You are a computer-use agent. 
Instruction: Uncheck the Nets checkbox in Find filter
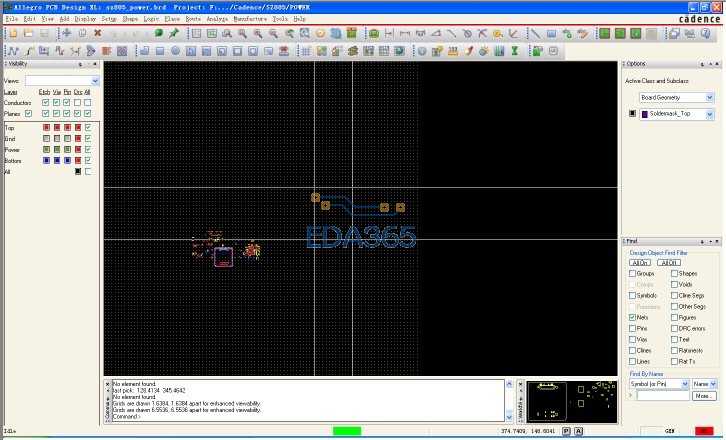[632, 317]
